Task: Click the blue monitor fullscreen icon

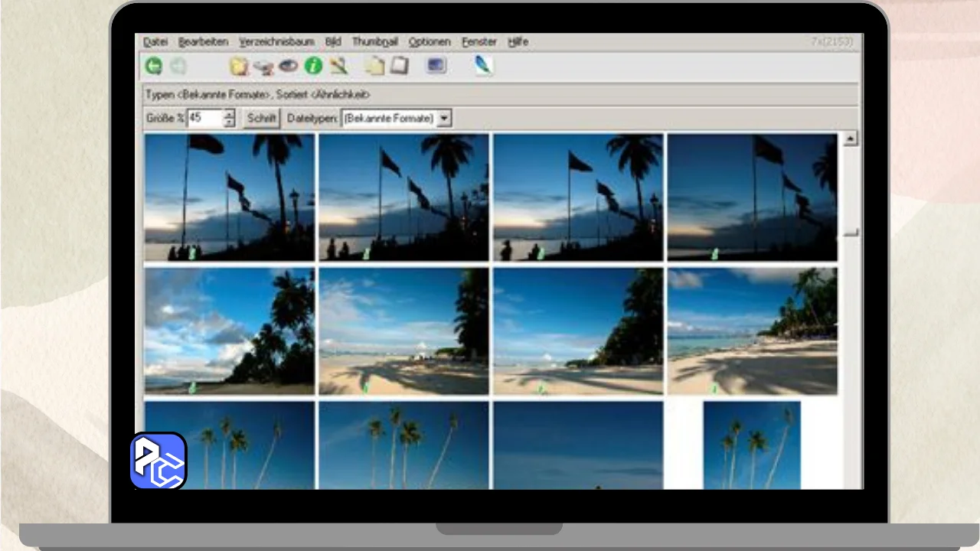Action: (x=436, y=67)
